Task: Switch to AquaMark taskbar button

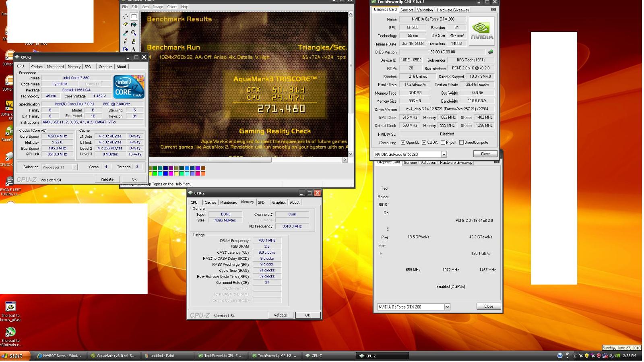Action: 114,356
